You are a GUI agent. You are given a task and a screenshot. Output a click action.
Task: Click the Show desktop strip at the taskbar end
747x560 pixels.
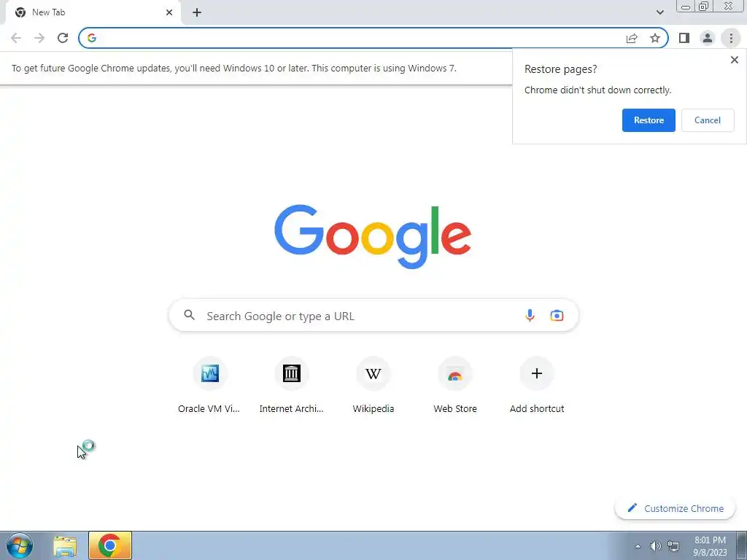pyautogui.click(x=742, y=545)
